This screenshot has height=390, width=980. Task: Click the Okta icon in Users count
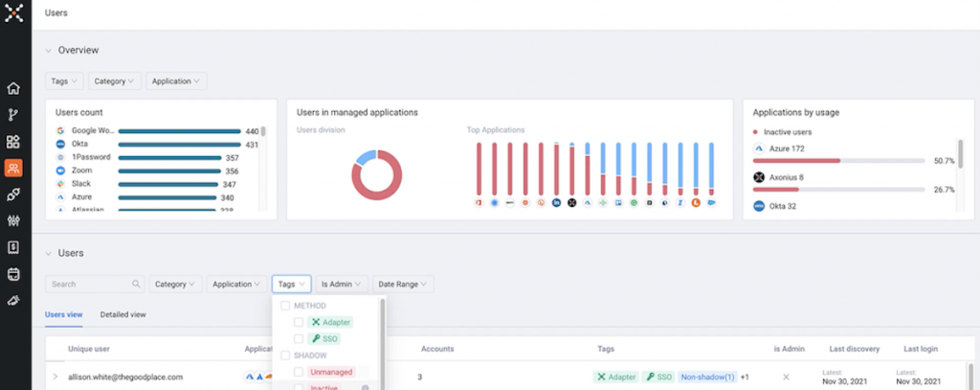(60, 144)
